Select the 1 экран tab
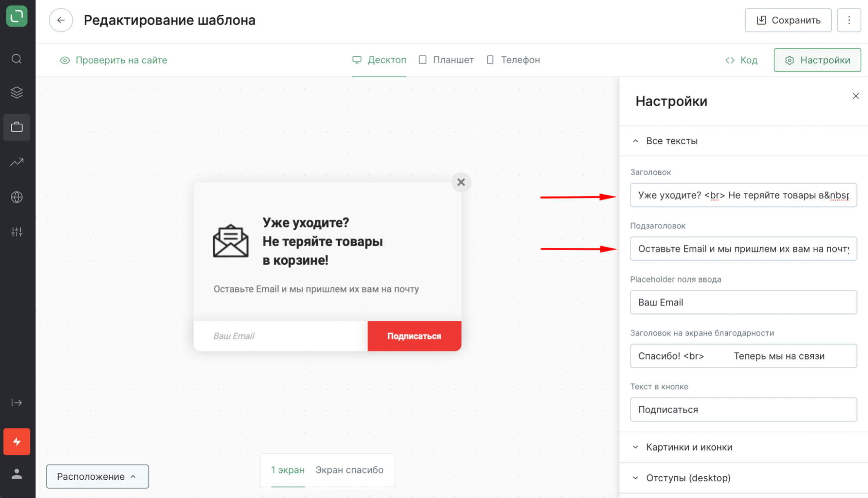 [287, 470]
